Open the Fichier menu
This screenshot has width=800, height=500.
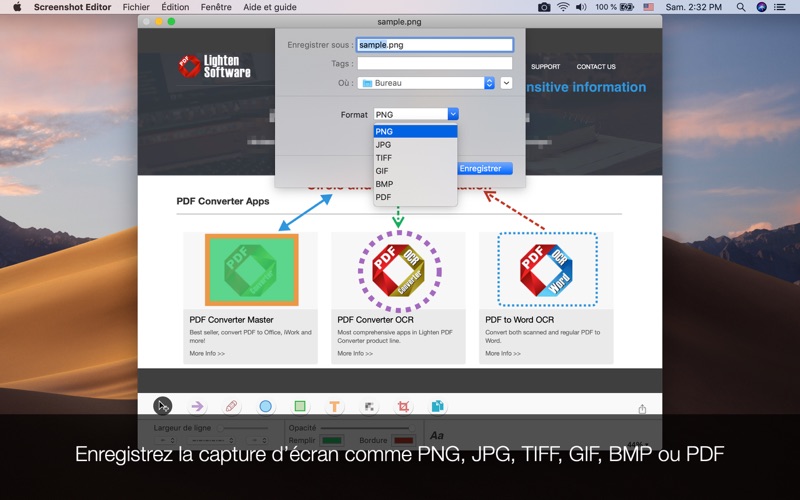136,7
